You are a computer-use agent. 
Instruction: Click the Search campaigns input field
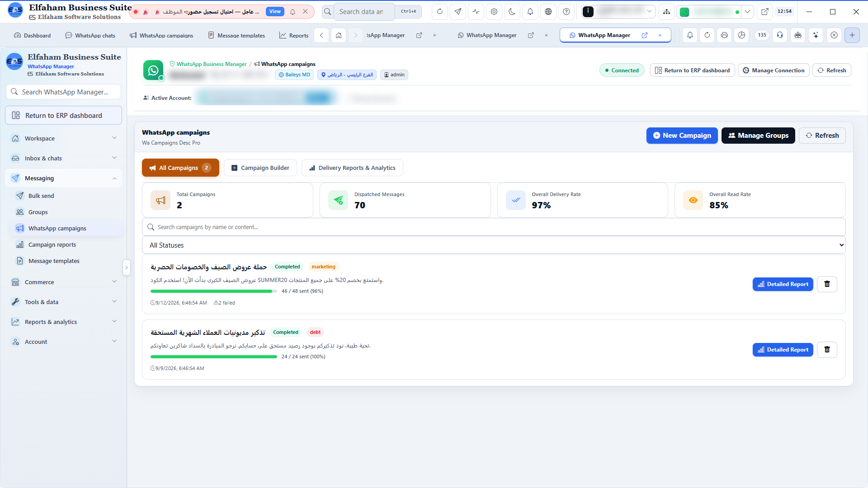pyautogui.click(x=494, y=227)
